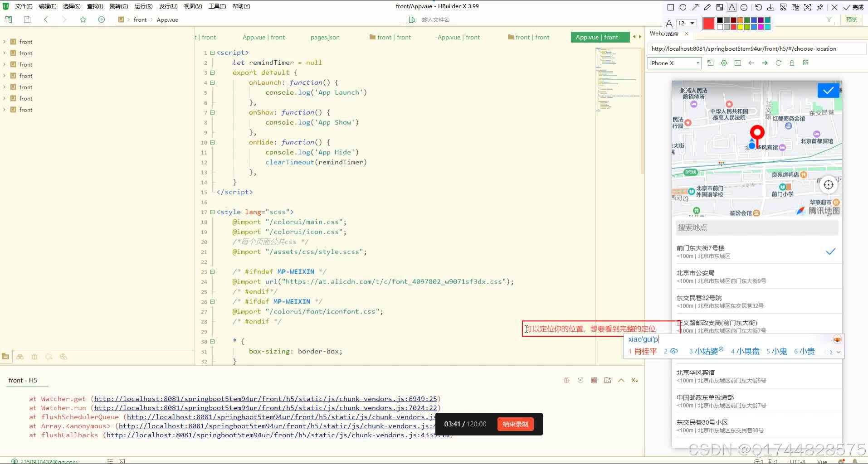Viewport: 868px width, 464px height.
Task: Pick the yellow color swatch
Action: click(x=740, y=27)
